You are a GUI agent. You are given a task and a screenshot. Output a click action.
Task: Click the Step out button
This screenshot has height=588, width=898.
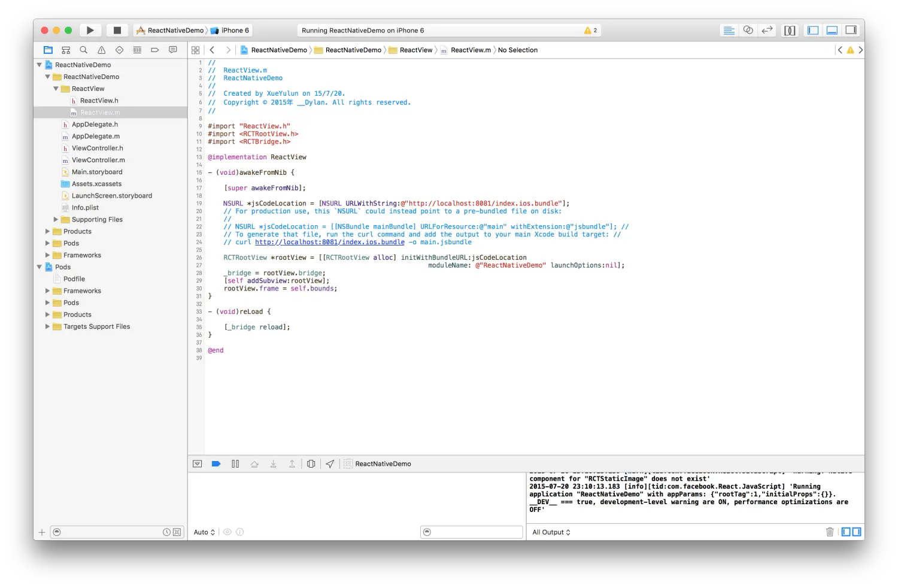point(292,464)
